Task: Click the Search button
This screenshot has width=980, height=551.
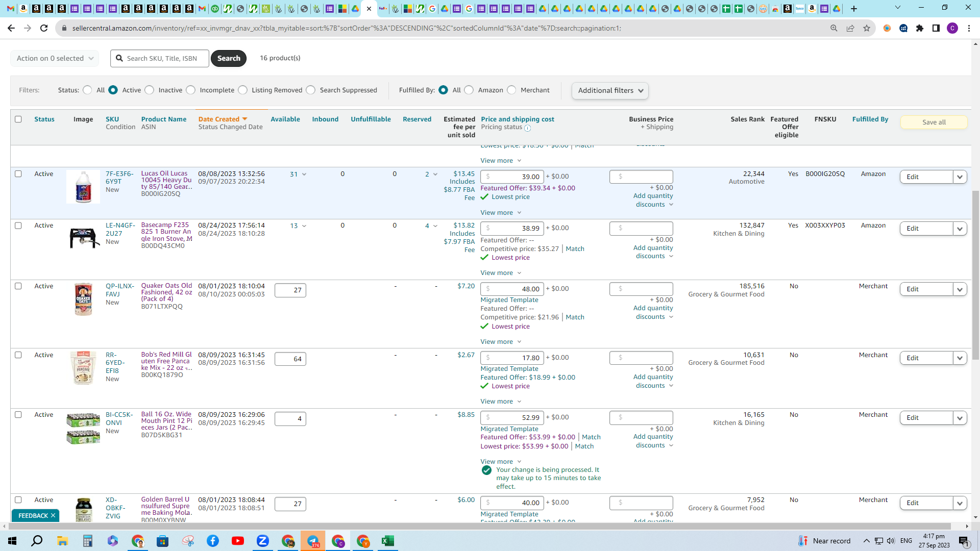Action: (x=229, y=58)
